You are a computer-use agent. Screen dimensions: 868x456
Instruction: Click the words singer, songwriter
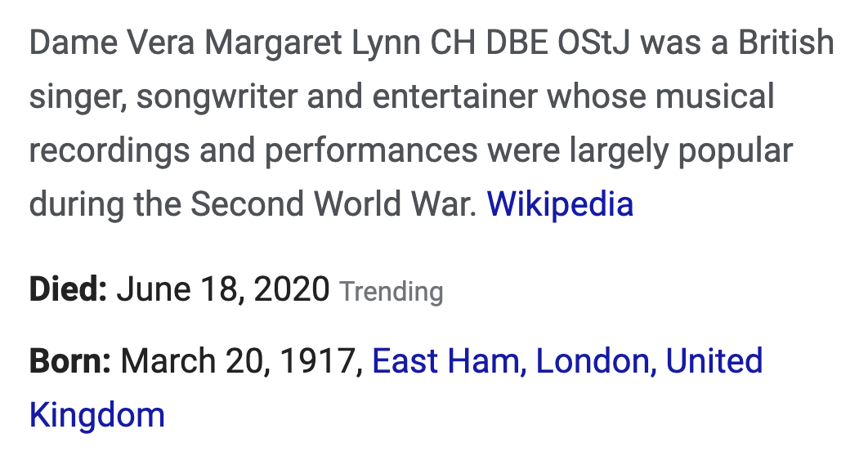(x=163, y=96)
